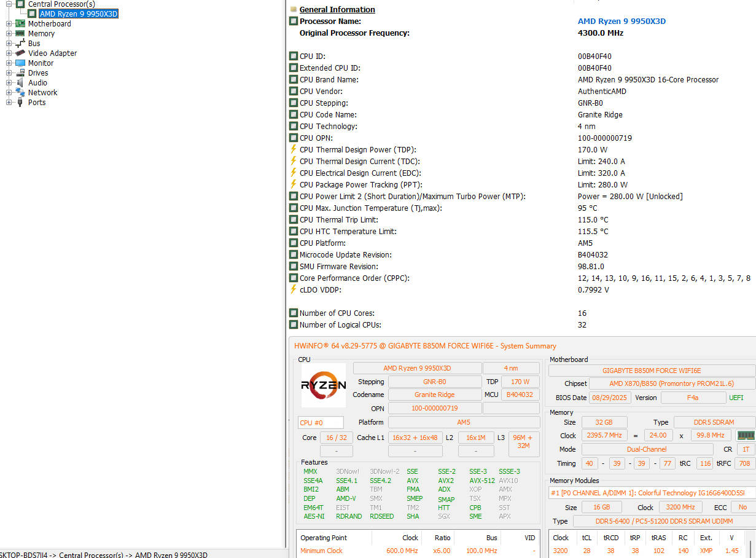The image size is (756, 558).
Task: Expand the Video Adapter tree node
Action: click(9, 53)
